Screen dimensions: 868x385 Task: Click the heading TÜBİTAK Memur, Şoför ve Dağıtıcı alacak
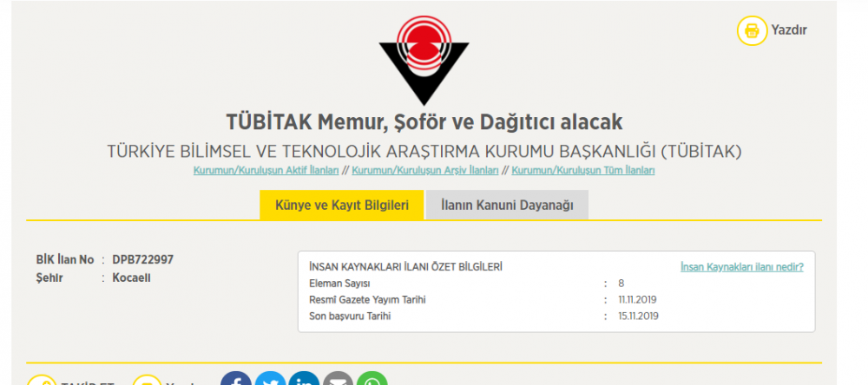click(x=424, y=122)
